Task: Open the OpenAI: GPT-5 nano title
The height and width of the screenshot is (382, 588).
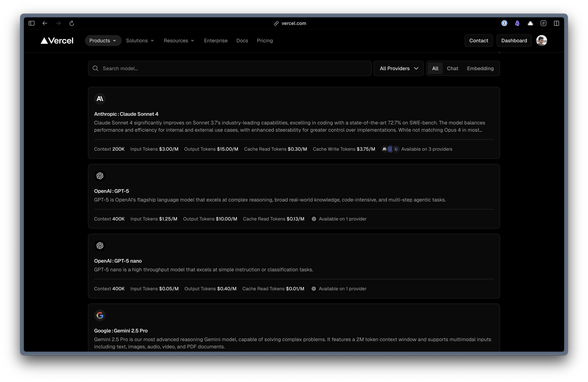Action: 118,261
